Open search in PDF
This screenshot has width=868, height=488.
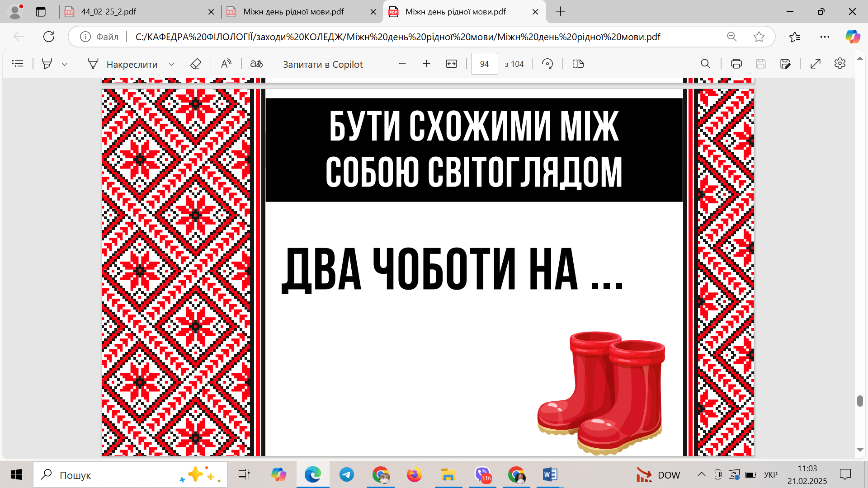705,64
